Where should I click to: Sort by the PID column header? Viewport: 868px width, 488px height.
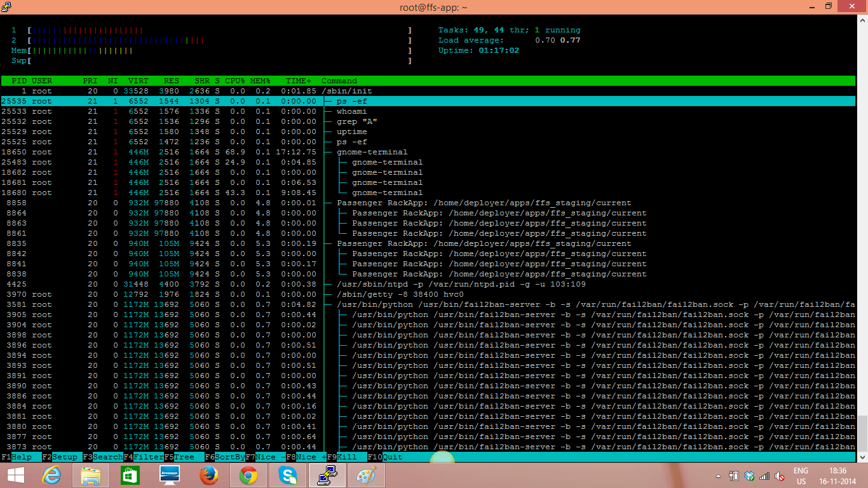click(x=19, y=81)
